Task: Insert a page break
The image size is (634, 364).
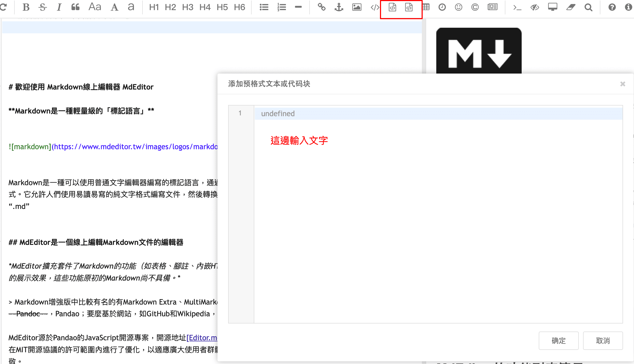Action: point(493,7)
